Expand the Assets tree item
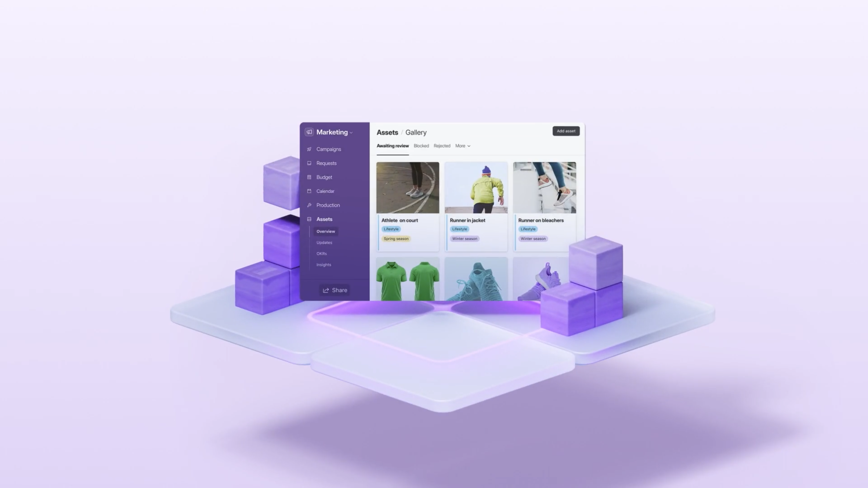The height and width of the screenshot is (488, 868). pyautogui.click(x=324, y=219)
